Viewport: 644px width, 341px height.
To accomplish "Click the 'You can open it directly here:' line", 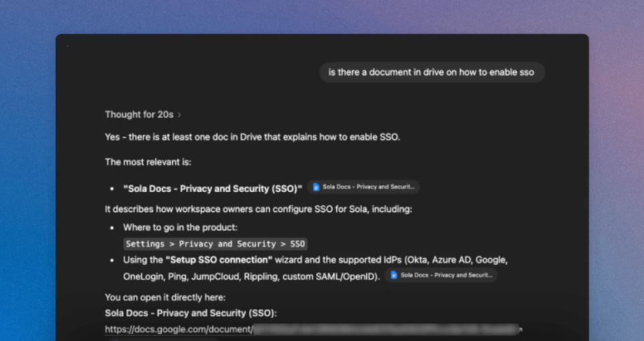I will tap(165, 298).
